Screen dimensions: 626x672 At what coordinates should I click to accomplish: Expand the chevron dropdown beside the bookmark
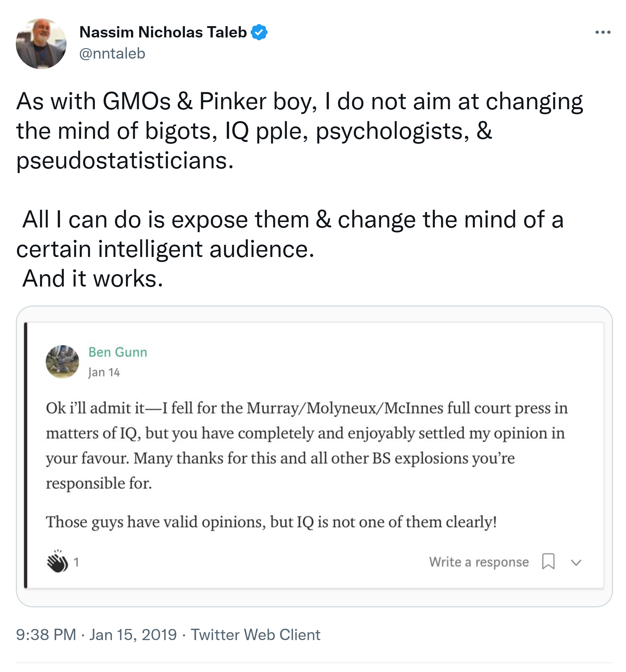point(576,563)
